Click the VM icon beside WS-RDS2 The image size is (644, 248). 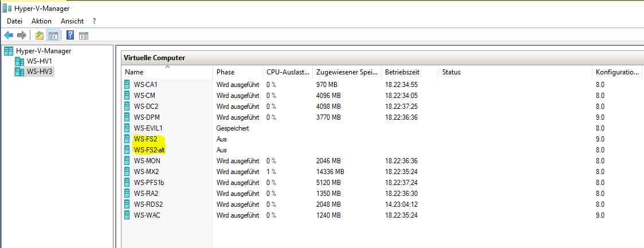(x=127, y=204)
